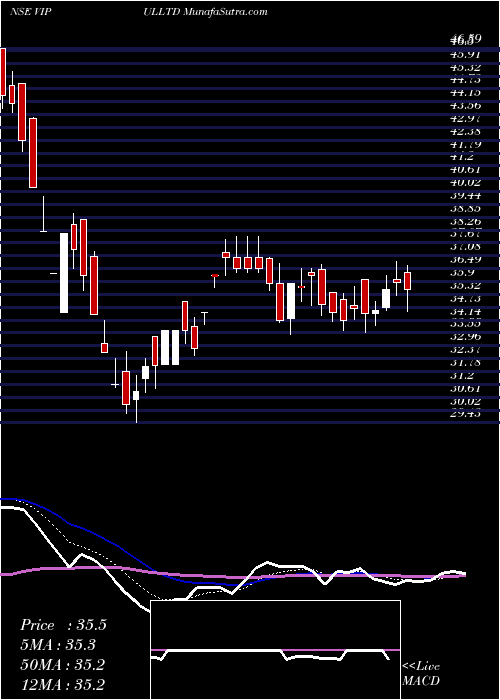Select the 34.14 price axis label

(466, 311)
